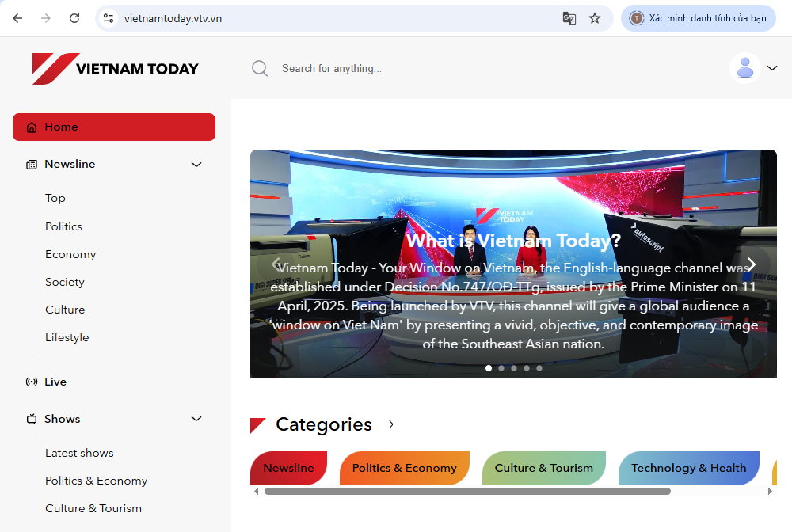Select Lifestyle under Newsline
This screenshot has height=532, width=792.
(67, 338)
